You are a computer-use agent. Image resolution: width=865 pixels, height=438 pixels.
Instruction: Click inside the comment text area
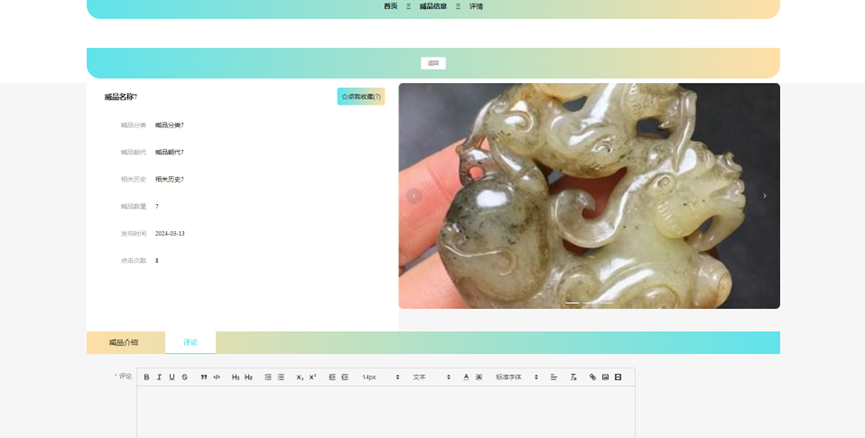(386, 412)
